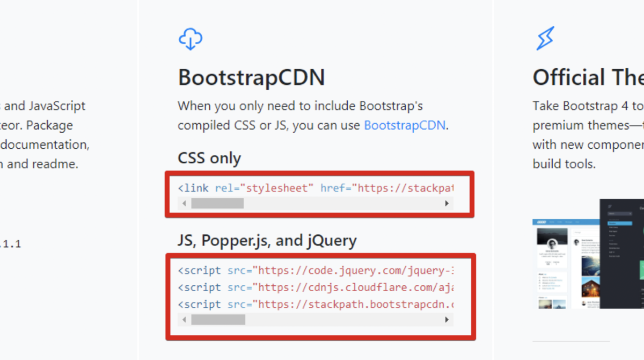Click the CSS only subheading

point(209,159)
